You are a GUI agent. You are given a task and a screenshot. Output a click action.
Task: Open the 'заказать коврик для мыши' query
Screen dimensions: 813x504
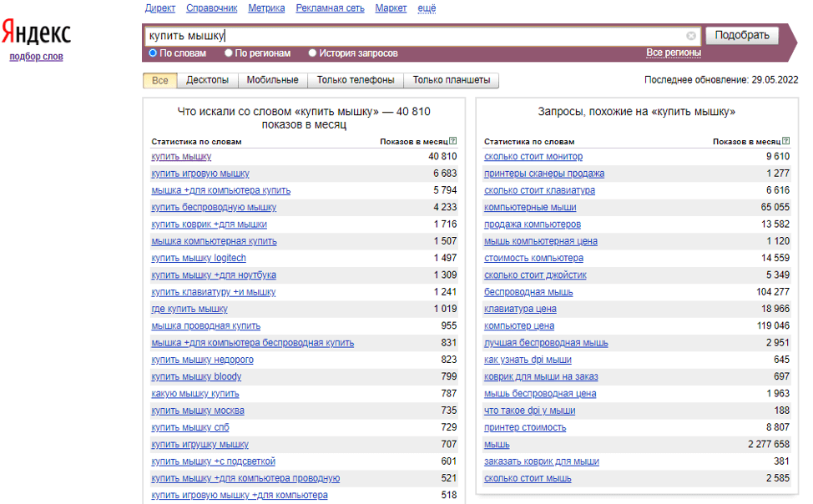click(x=542, y=461)
